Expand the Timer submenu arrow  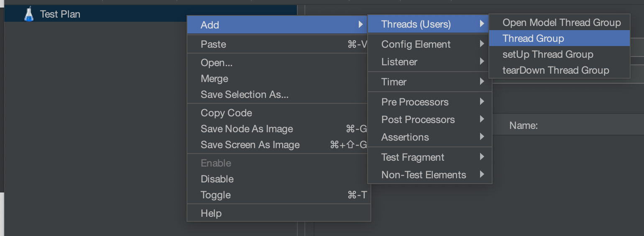pos(482,82)
